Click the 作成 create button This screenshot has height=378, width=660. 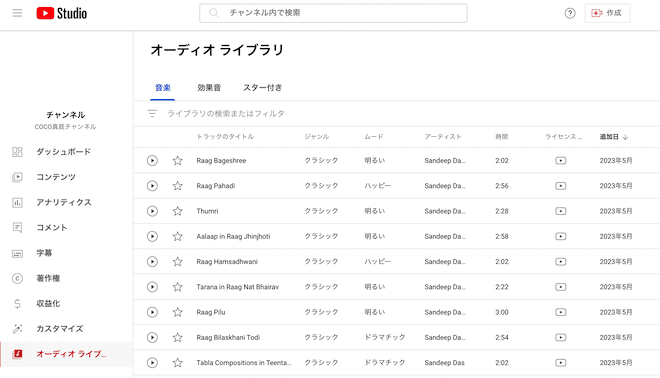click(x=607, y=13)
